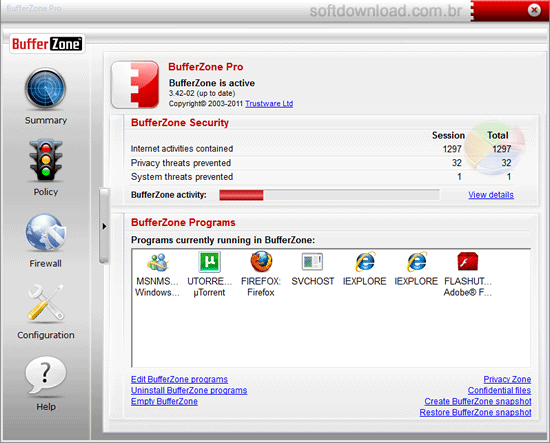550x443 pixels.
Task: Click Create BufferZone snapshot link
Action: (x=478, y=401)
